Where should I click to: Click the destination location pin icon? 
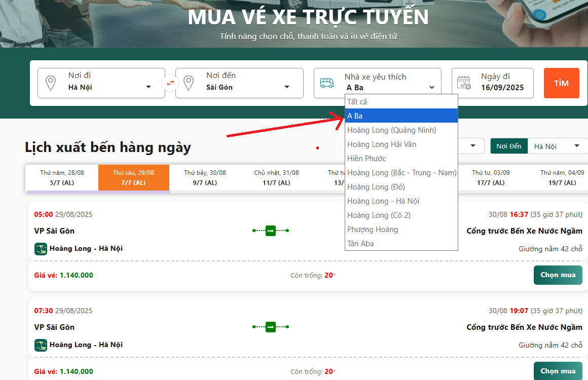[x=189, y=83]
